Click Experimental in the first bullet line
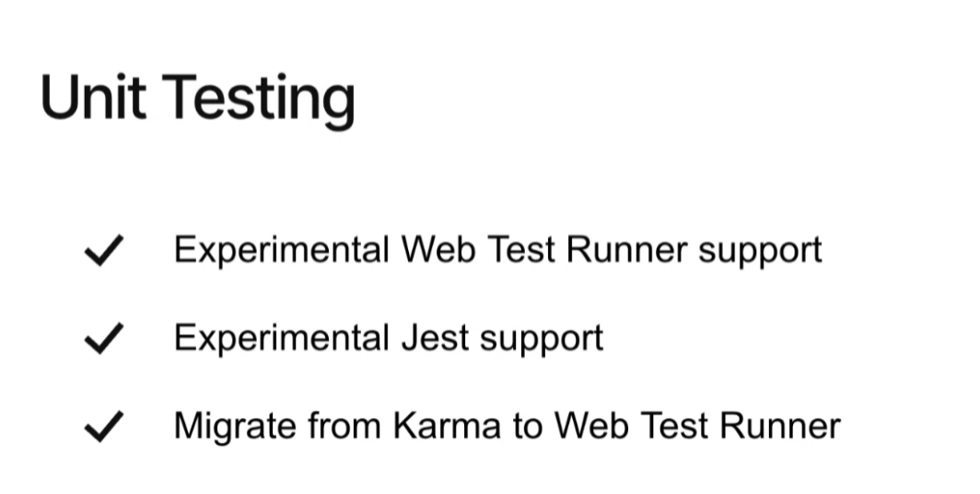The height and width of the screenshot is (494, 980). [282, 252]
